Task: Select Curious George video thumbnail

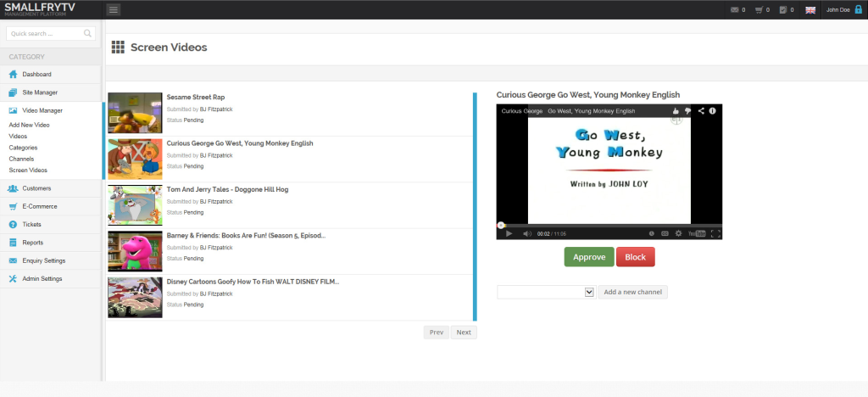Action: coord(135,159)
